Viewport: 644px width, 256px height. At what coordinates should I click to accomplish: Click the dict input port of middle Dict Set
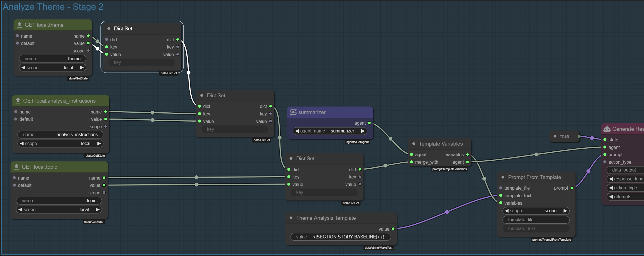coord(199,106)
